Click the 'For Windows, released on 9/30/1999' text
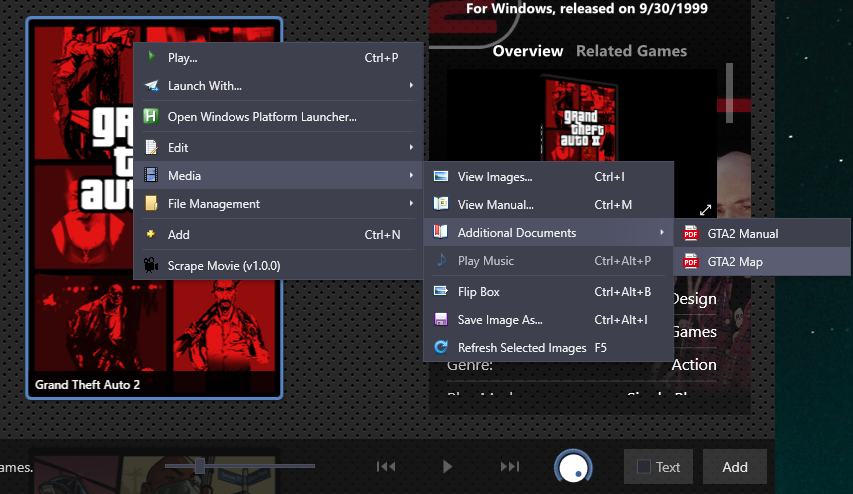This screenshot has height=494, width=853. [586, 8]
